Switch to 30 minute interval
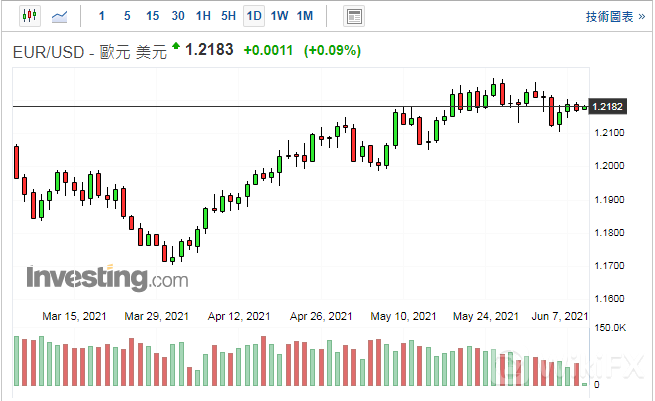This screenshot has height=401, width=655. point(178,16)
